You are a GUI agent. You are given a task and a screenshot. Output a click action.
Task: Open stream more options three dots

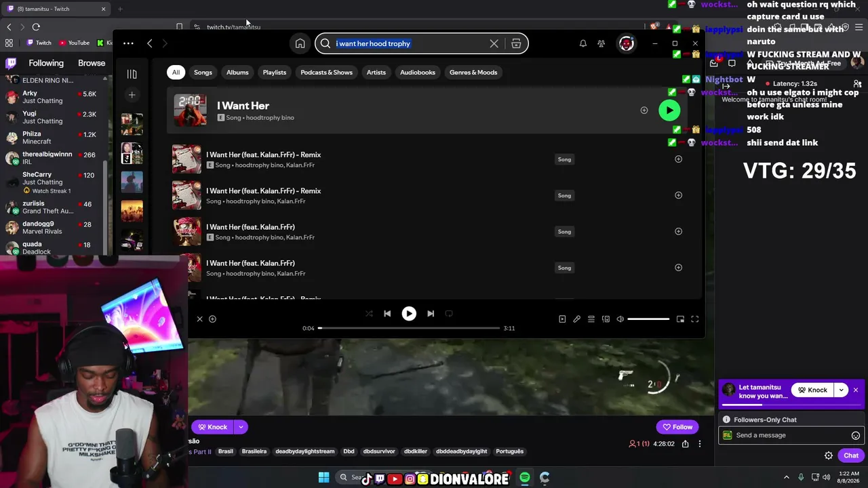[x=700, y=444]
